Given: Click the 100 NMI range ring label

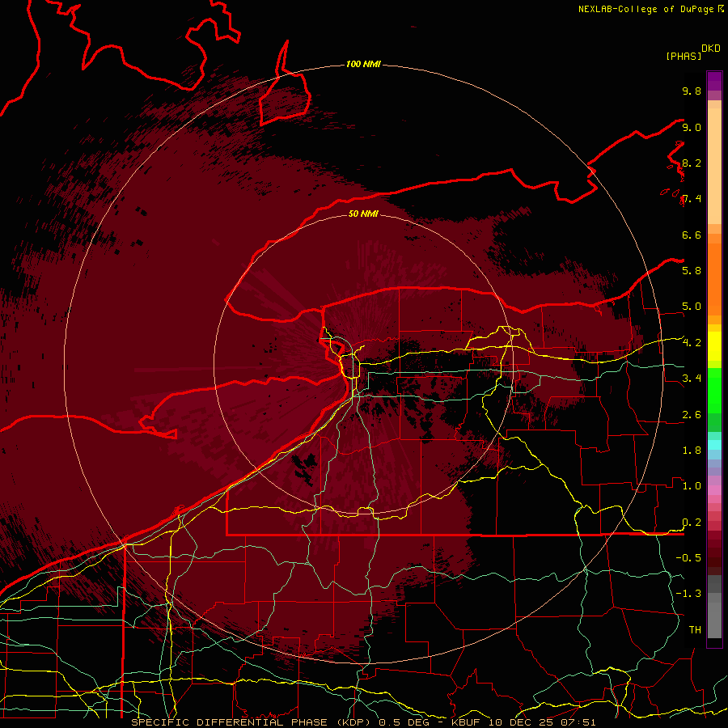Looking at the screenshot, I should (363, 64).
